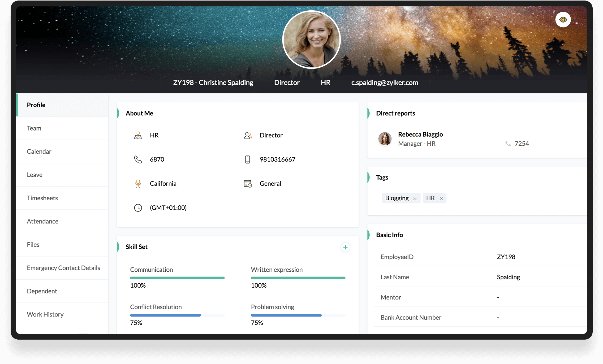Switch to the Timesheets tab
Image resolution: width=603 pixels, height=364 pixels.
(x=42, y=198)
